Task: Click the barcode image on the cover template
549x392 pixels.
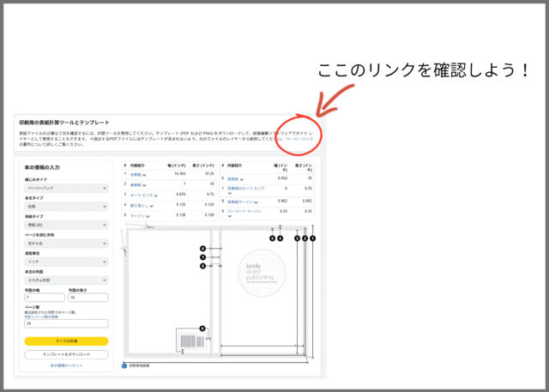Action: [x=189, y=342]
